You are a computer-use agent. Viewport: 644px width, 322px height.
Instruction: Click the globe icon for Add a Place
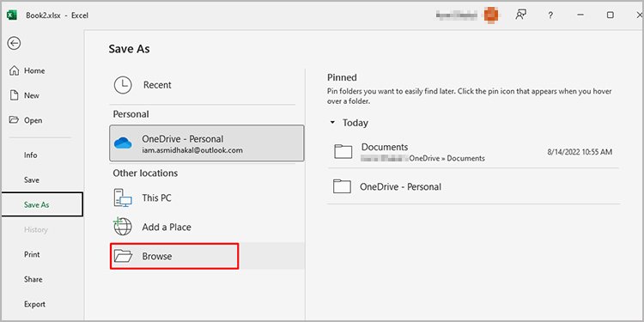(x=123, y=227)
